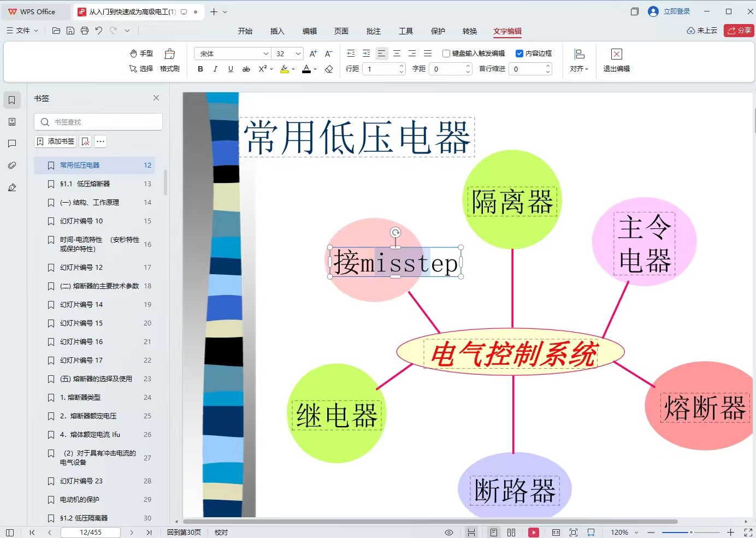Start slideshow with red play button
Viewport: 756px width, 538px height.
pos(534,533)
